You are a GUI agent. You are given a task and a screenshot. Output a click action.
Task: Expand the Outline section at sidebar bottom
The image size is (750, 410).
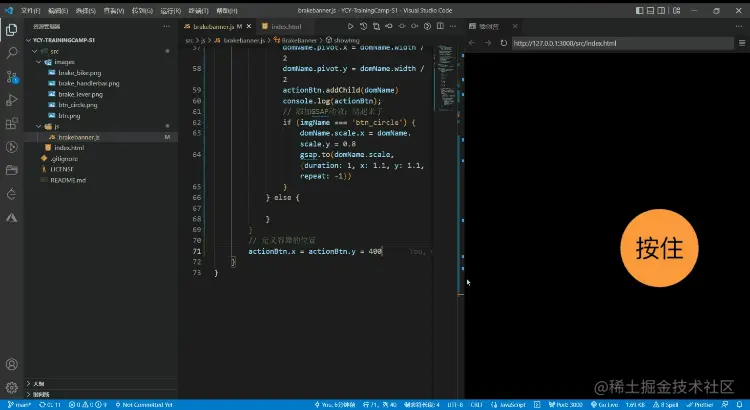click(101, 384)
